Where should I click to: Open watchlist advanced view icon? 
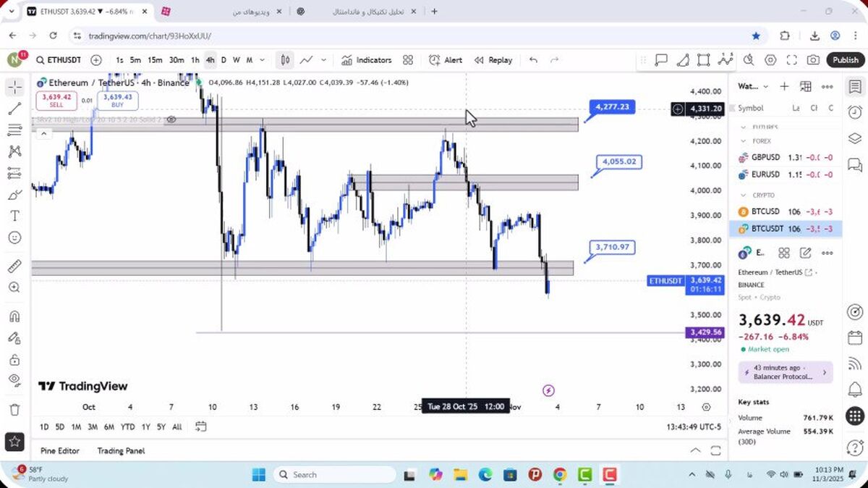pos(806,86)
